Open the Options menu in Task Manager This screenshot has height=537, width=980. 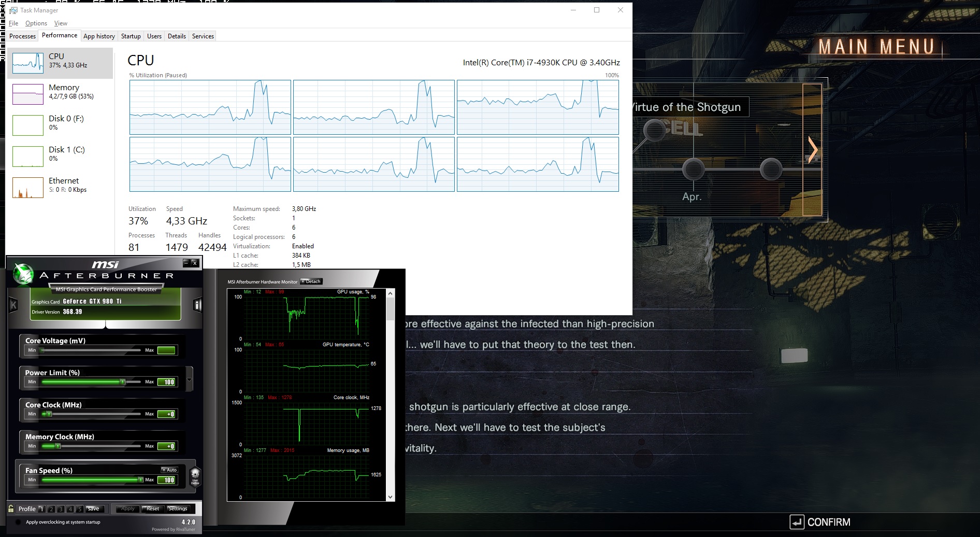pos(36,23)
